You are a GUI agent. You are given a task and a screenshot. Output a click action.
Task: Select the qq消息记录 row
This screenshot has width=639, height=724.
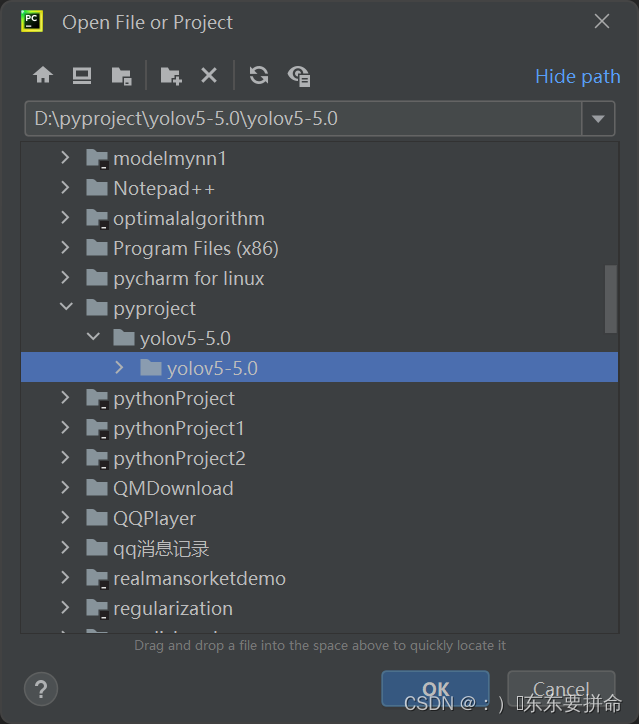coord(319,549)
